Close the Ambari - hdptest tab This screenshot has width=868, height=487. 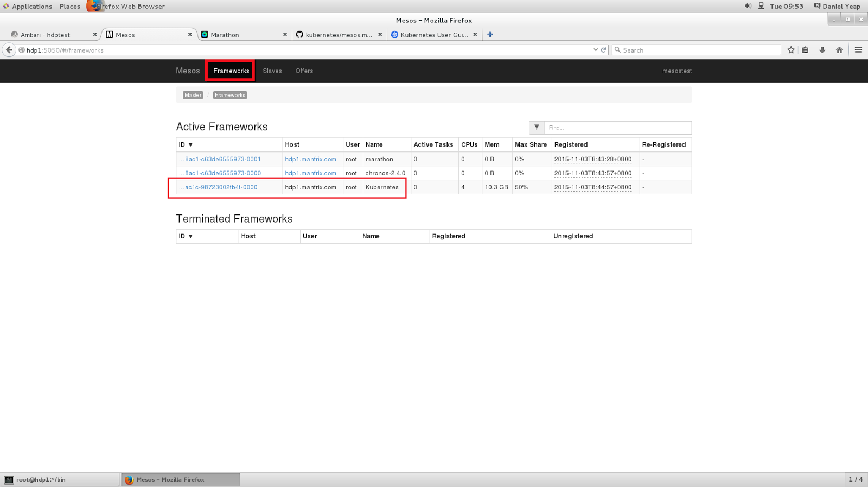95,35
